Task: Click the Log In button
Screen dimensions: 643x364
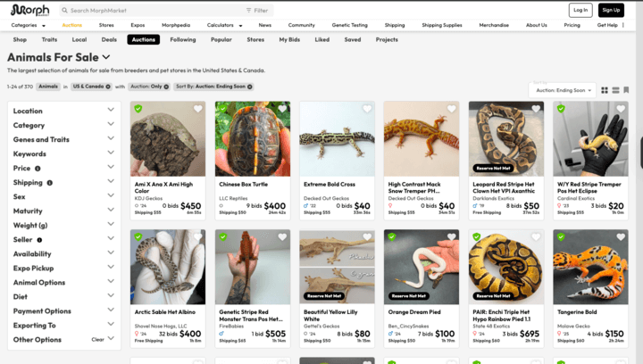Action: 580,10
